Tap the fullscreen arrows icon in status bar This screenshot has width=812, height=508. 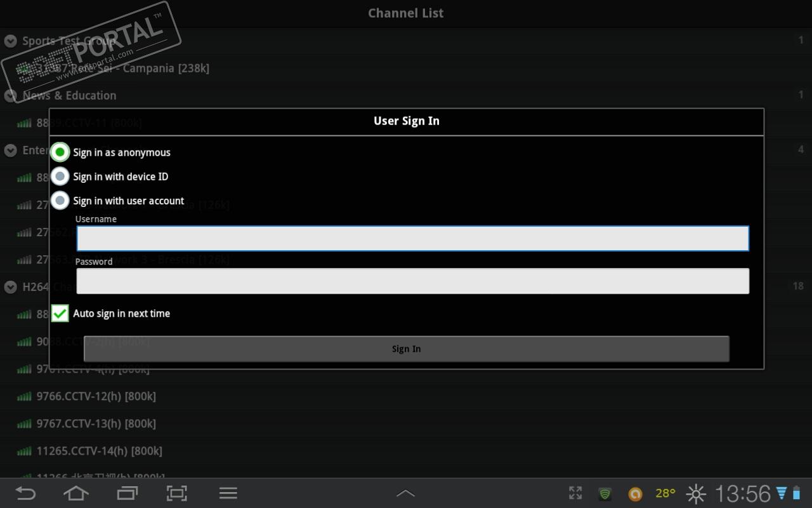pyautogui.click(x=575, y=493)
